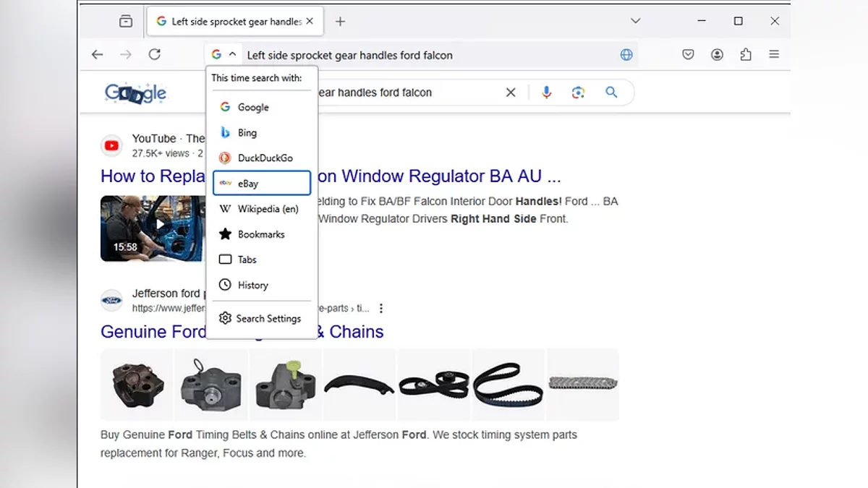
Task: Click the blue search magnifier icon
Action: point(611,93)
